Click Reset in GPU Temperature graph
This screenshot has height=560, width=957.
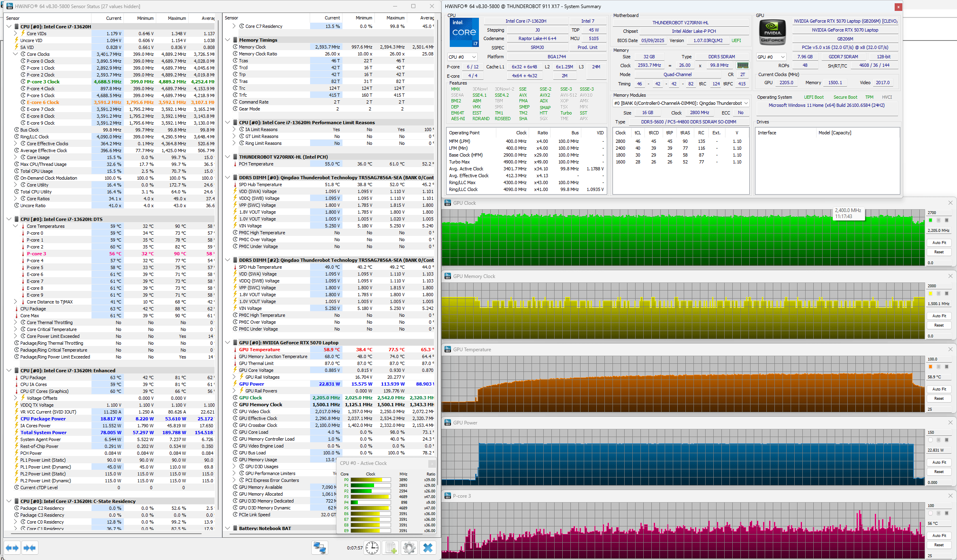(x=939, y=399)
